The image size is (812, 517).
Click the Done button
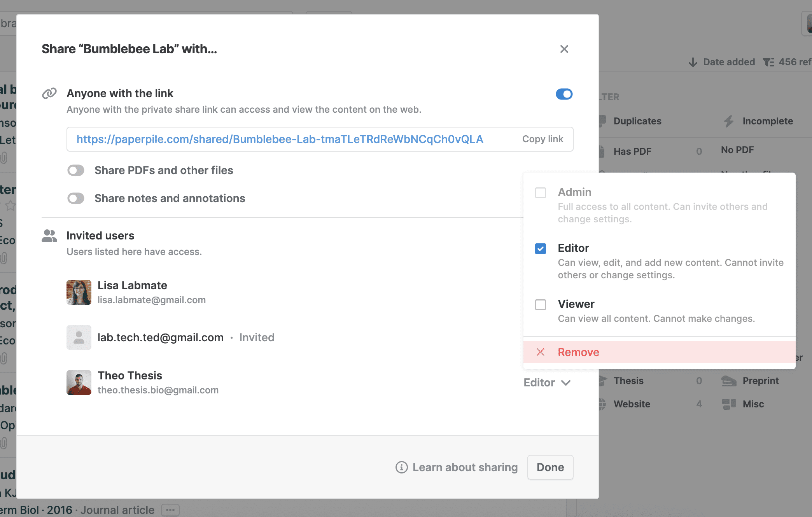(550, 467)
